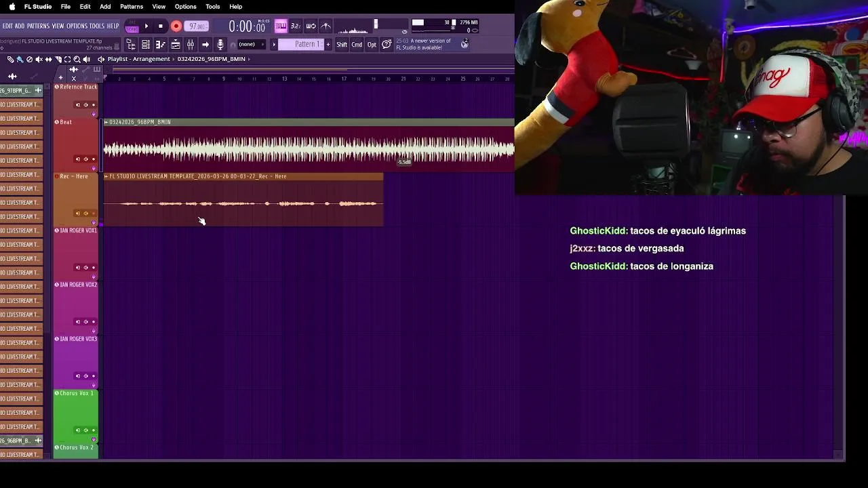Image resolution: width=868 pixels, height=488 pixels.
Task: Toggle the loop recording button
Action: pos(311,26)
